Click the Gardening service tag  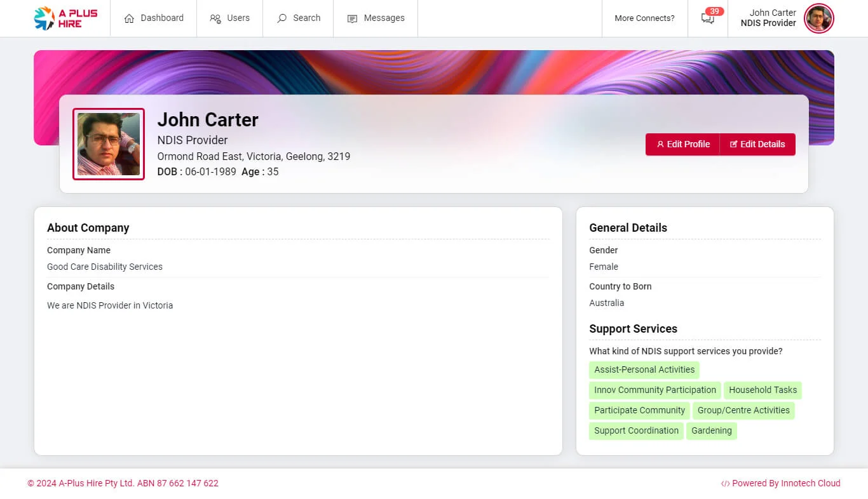(x=711, y=430)
